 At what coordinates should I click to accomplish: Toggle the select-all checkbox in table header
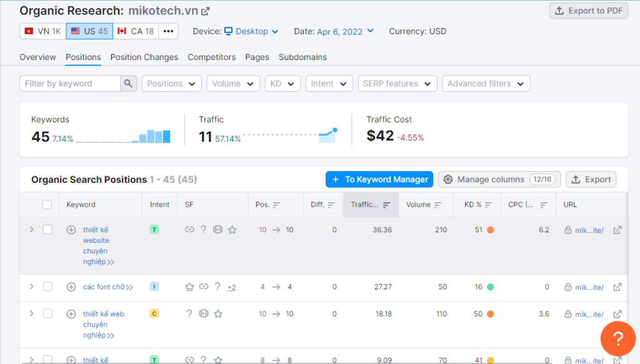coord(47,205)
